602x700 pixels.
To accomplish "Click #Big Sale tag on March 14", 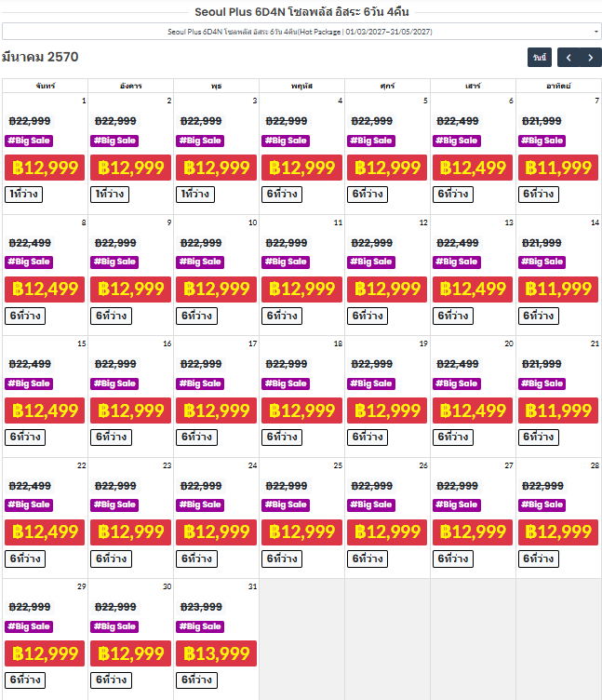I will (x=542, y=262).
